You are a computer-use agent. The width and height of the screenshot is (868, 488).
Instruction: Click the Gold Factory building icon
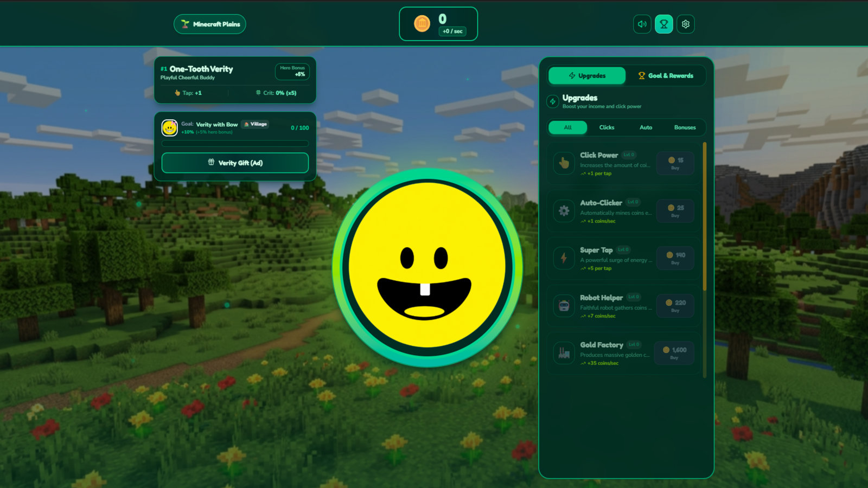pos(564,353)
